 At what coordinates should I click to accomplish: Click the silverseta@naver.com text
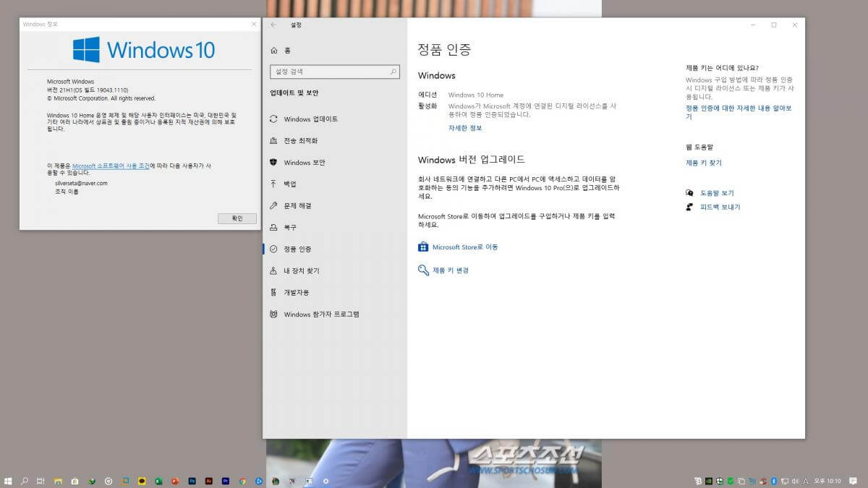point(81,183)
